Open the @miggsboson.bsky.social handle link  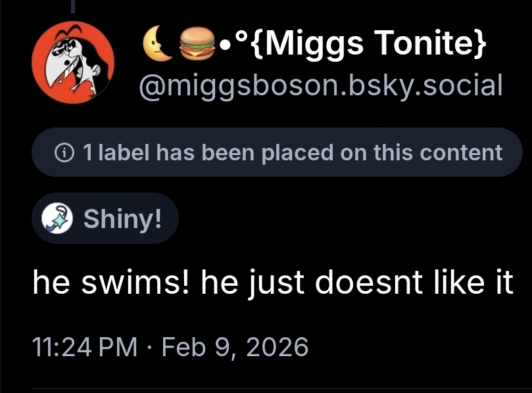319,85
